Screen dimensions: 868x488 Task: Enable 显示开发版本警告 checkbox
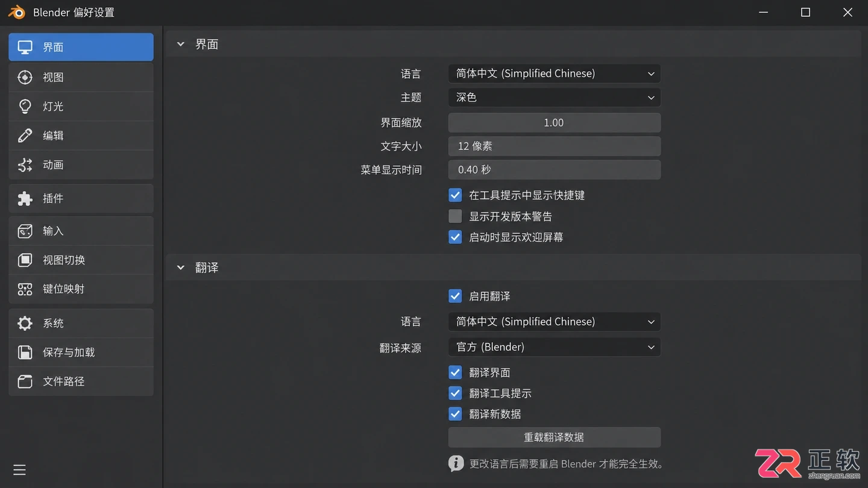click(x=455, y=216)
